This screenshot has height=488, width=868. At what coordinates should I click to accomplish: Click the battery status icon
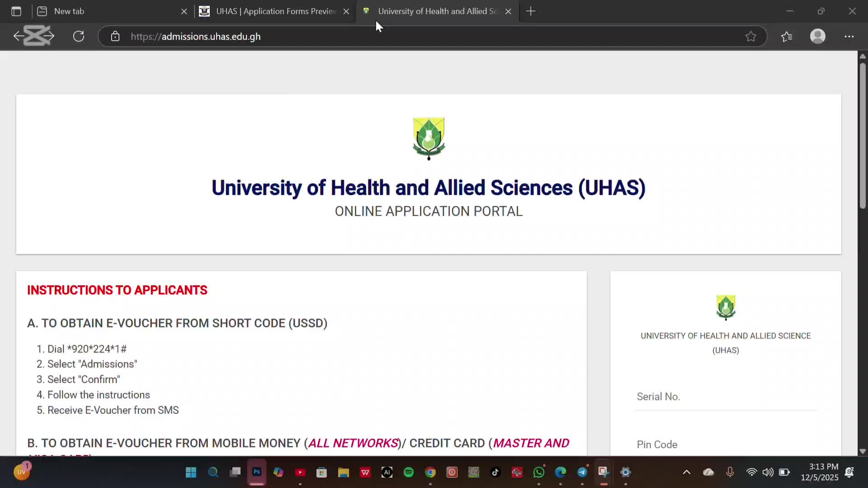point(784,472)
